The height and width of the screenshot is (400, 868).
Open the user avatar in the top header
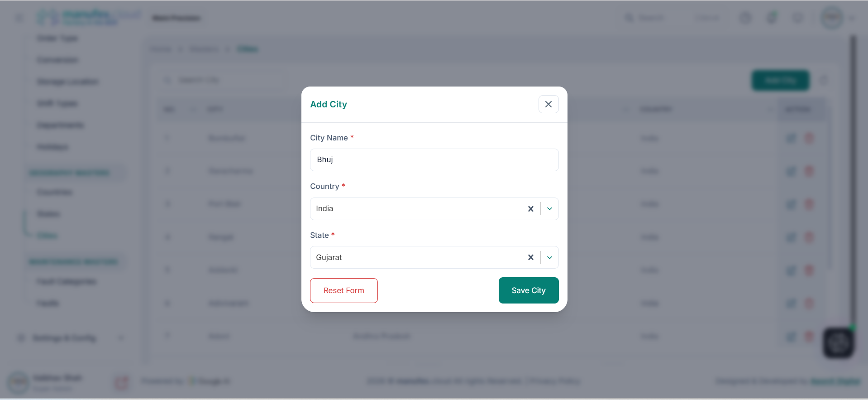pos(832,18)
